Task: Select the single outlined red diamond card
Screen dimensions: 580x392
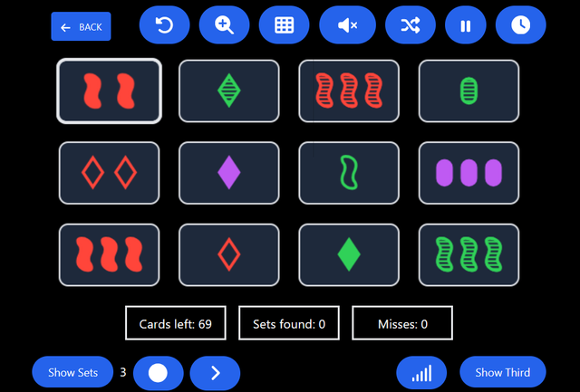Action: [x=229, y=255]
